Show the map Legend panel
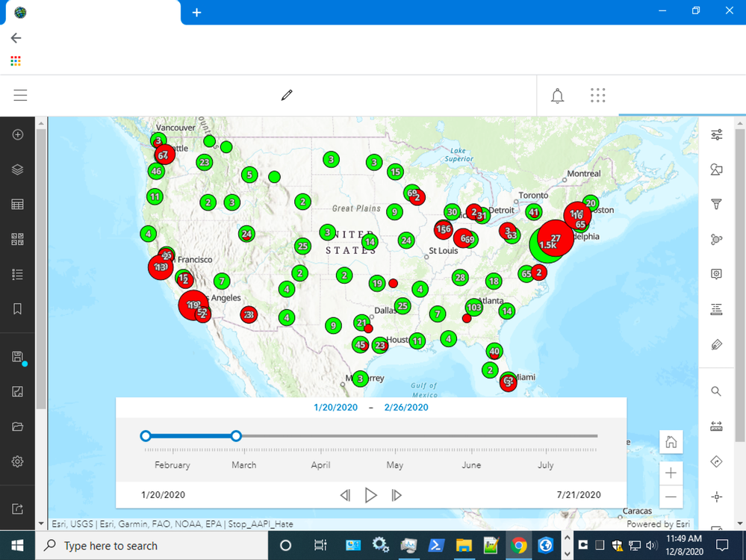 coord(16,274)
